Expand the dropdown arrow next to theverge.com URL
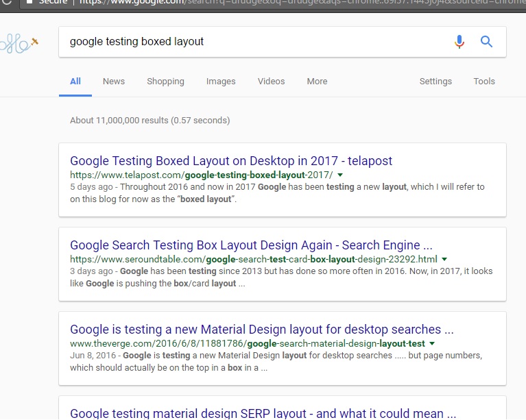The height and width of the screenshot is (420, 526). (x=432, y=343)
